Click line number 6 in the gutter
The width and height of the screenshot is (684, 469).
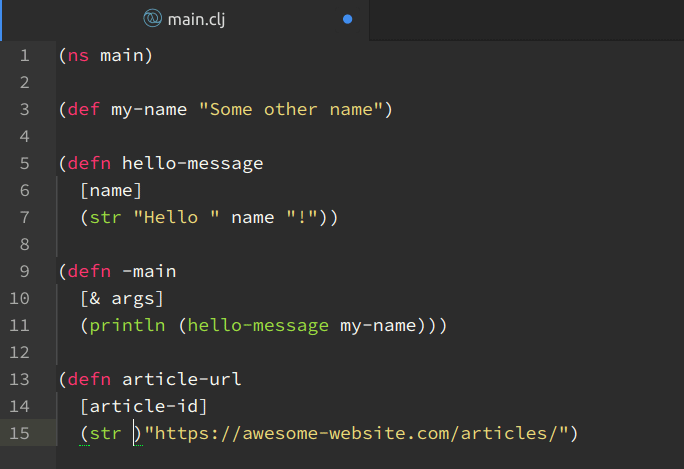pyautogui.click(x=25, y=191)
